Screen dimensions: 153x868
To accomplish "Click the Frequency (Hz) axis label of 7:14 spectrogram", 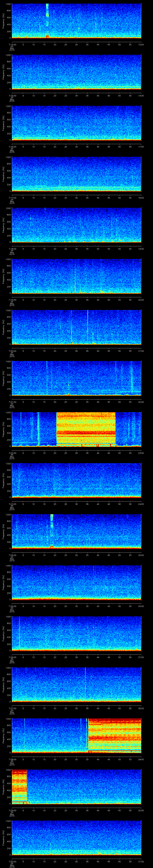I will coord(3,21).
